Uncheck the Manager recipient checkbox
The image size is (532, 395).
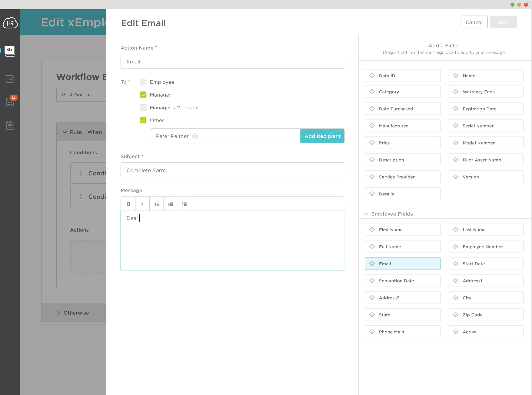[x=143, y=95]
